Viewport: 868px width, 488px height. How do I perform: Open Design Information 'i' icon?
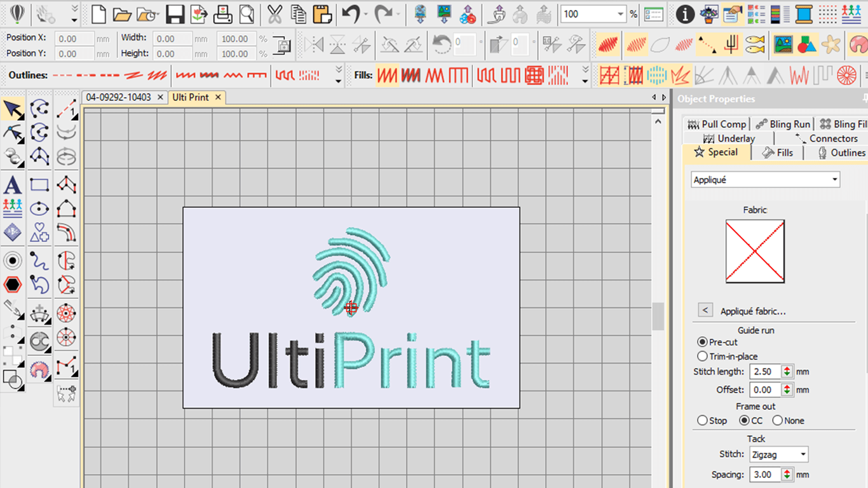684,14
